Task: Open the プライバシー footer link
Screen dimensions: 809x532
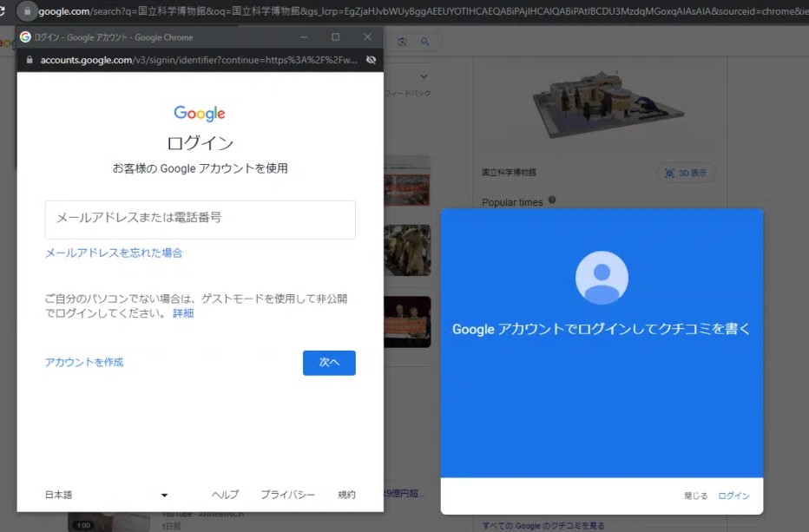Action: (x=287, y=495)
